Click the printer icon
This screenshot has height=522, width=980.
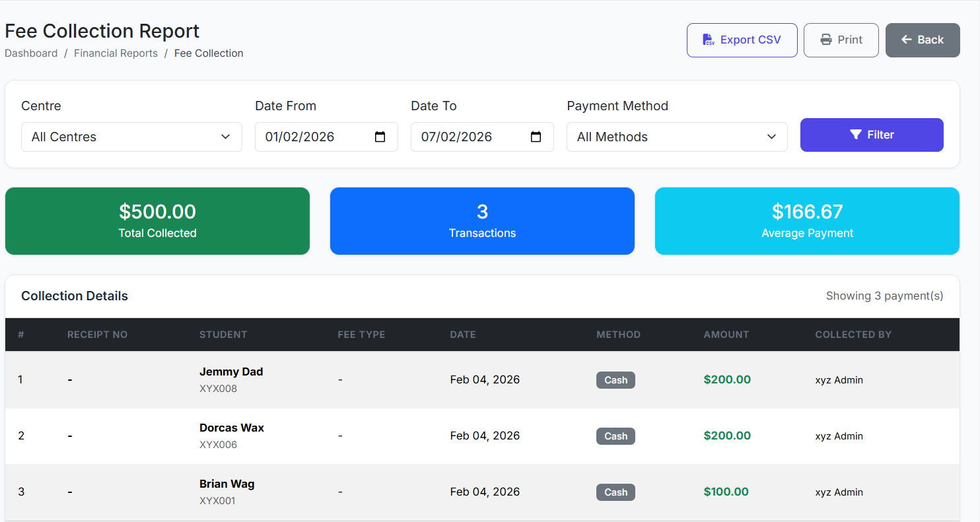[825, 40]
